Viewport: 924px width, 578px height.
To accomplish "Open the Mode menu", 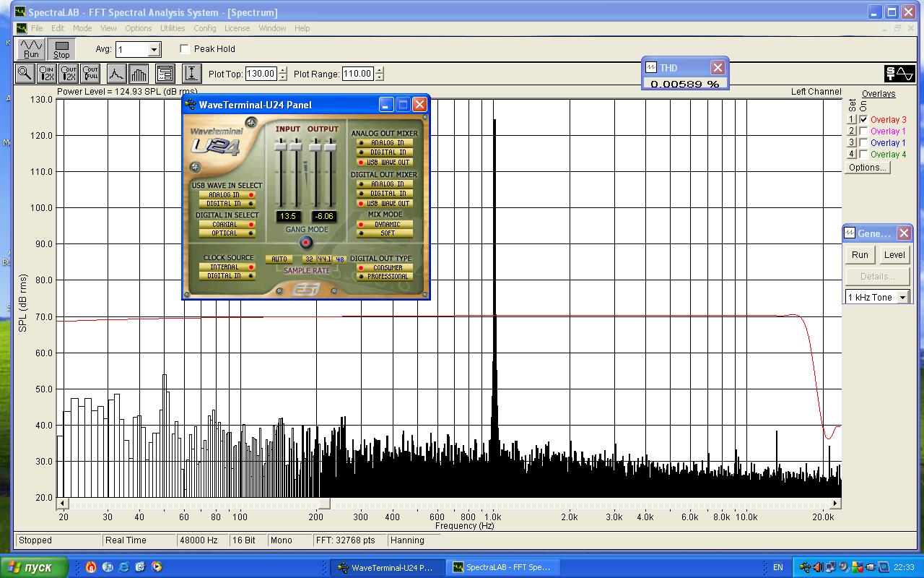I will (x=82, y=28).
